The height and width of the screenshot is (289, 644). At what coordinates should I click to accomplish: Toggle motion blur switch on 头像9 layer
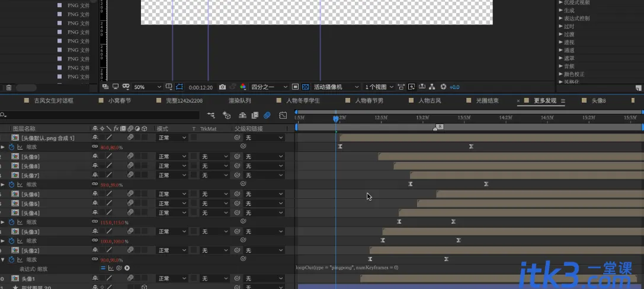130,157
